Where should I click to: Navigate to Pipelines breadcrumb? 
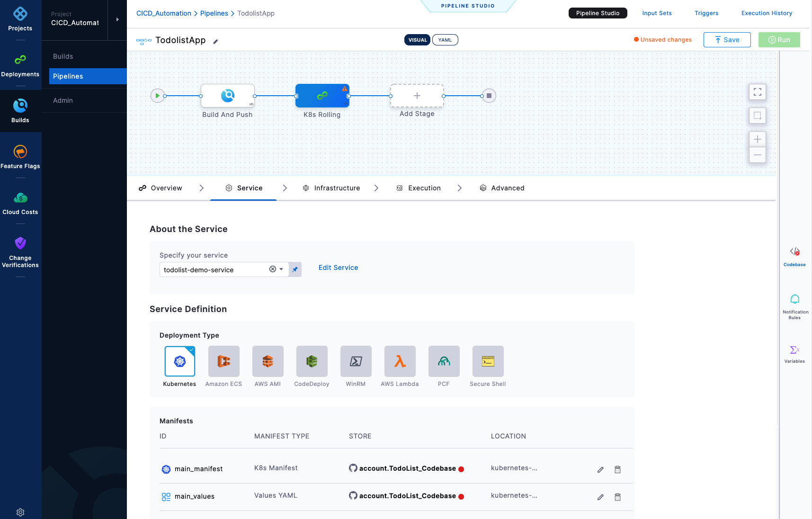[214, 13]
